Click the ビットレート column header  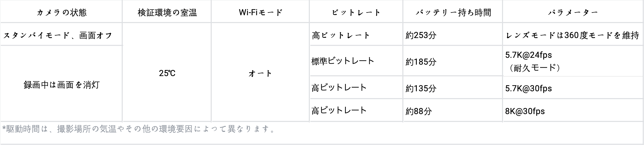click(x=356, y=12)
